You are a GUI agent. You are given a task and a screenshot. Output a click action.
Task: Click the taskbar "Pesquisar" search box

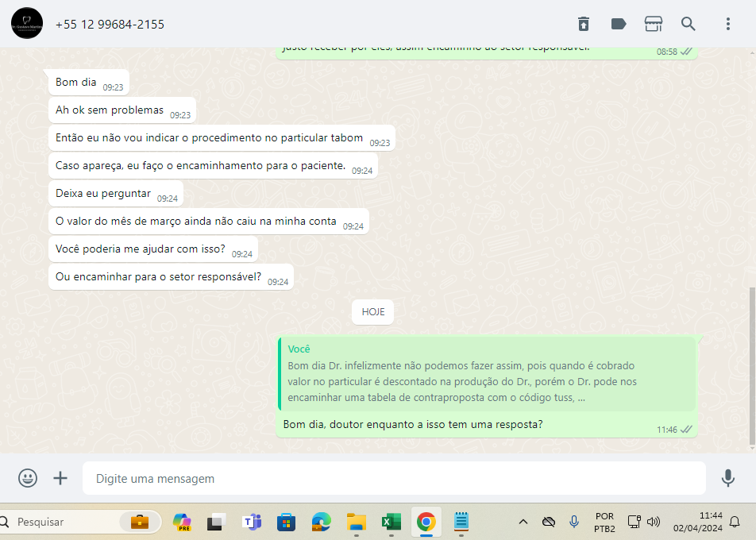(x=79, y=522)
